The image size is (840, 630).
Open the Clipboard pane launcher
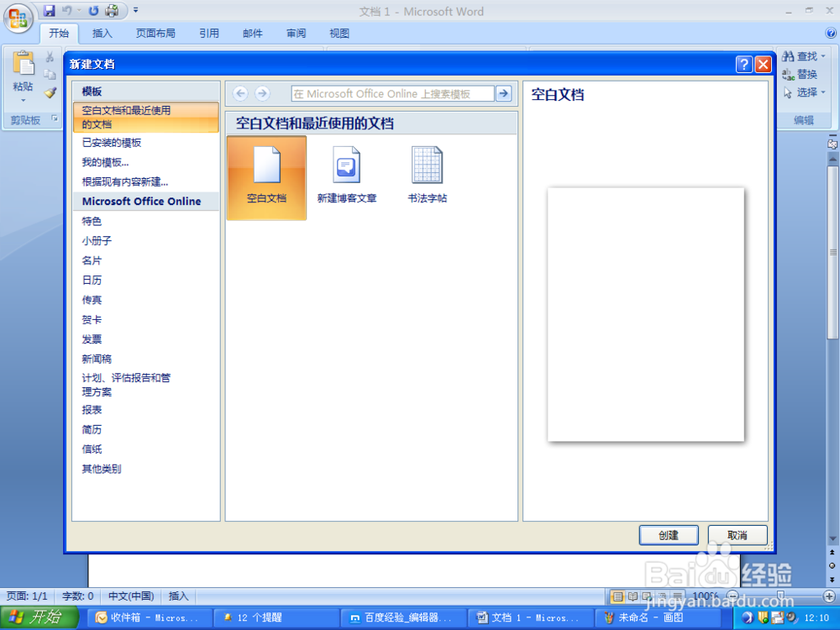(x=55, y=118)
